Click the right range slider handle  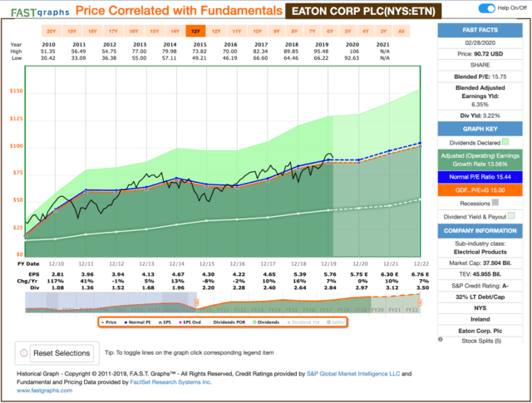click(x=420, y=302)
